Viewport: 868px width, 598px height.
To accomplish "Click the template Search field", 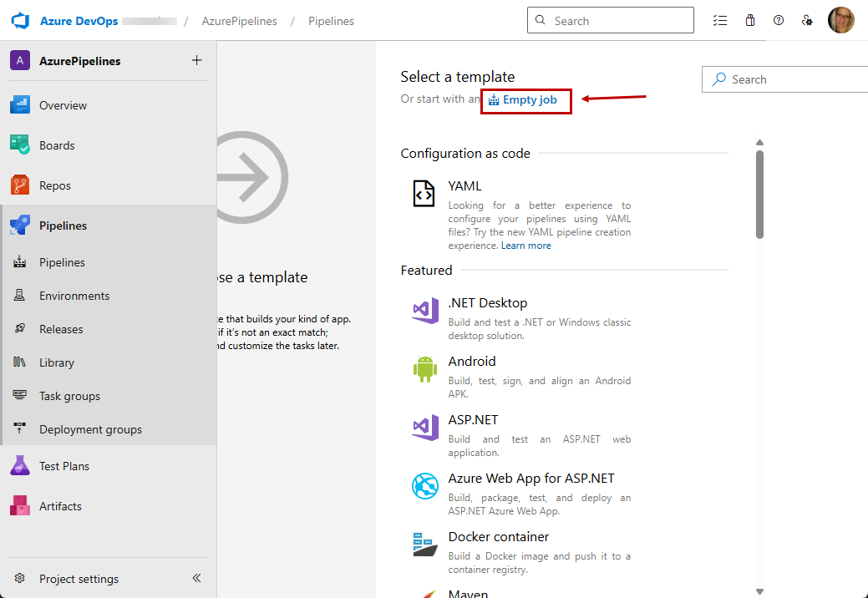I will pos(784,79).
